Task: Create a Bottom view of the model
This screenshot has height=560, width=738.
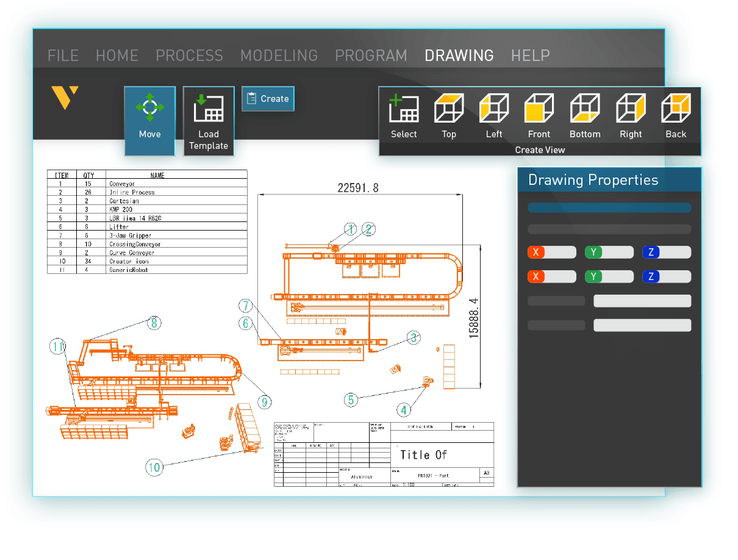Action: 584,113
